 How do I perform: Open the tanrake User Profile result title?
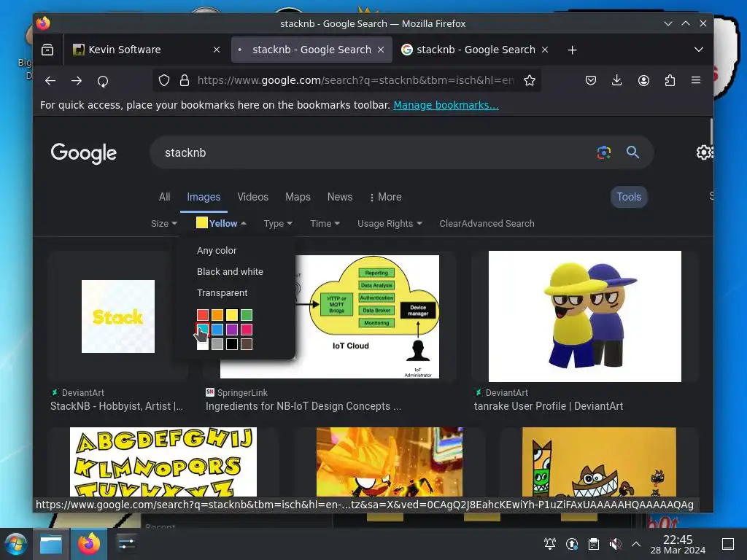549,406
